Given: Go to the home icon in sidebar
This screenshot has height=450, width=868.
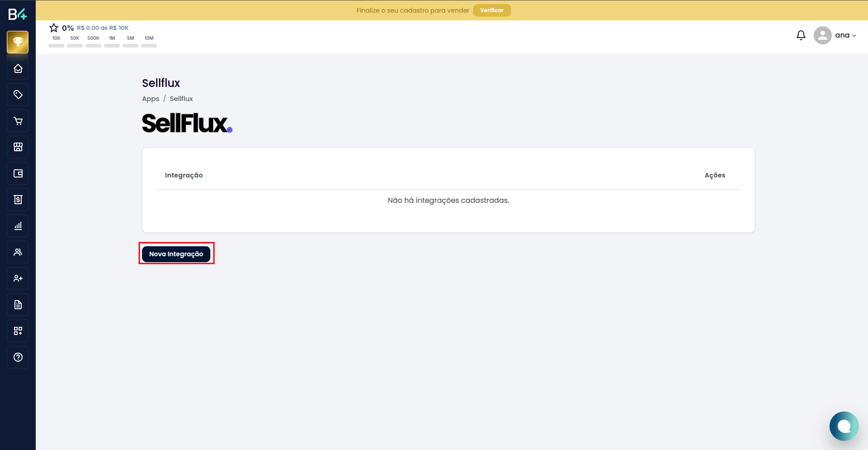Looking at the screenshot, I should click(x=18, y=68).
